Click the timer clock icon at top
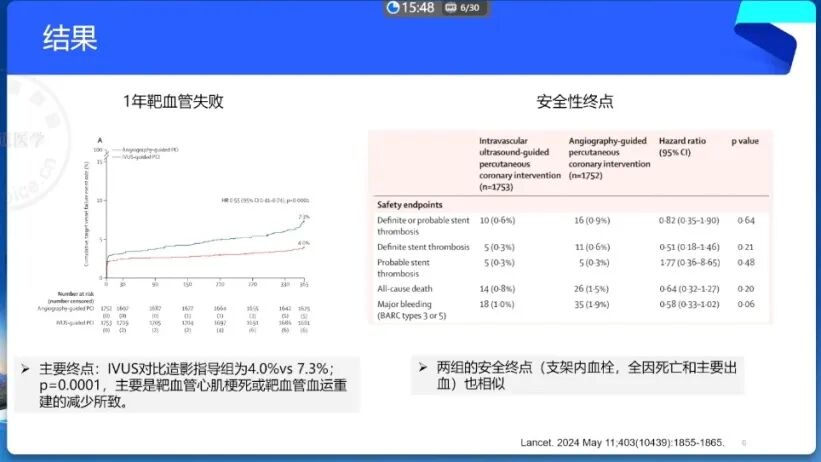This screenshot has height=462, width=821. 393,8
